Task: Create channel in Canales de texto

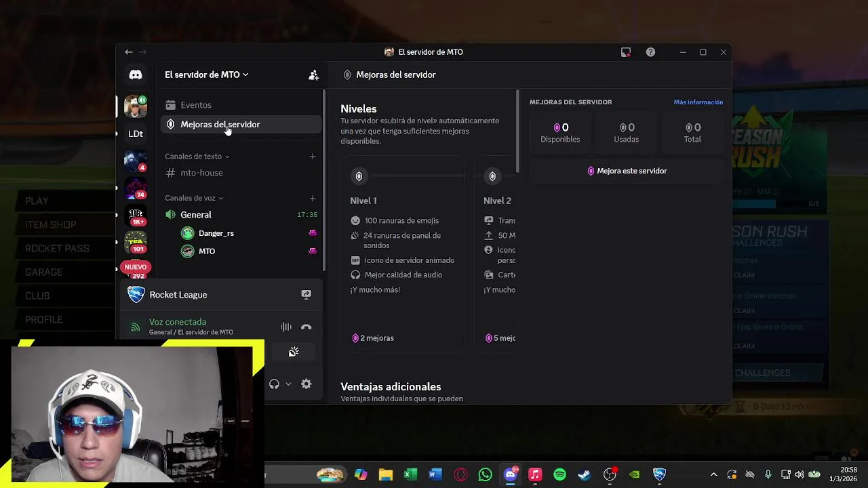Action: [x=313, y=157]
